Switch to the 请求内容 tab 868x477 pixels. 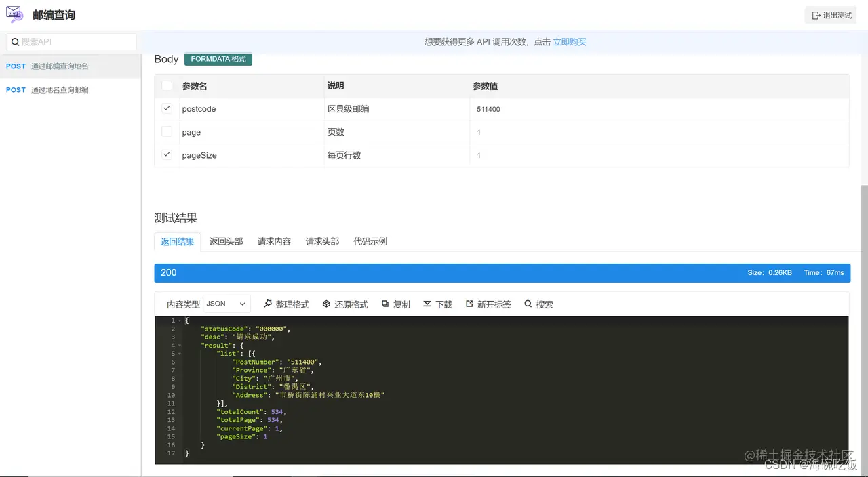(274, 241)
